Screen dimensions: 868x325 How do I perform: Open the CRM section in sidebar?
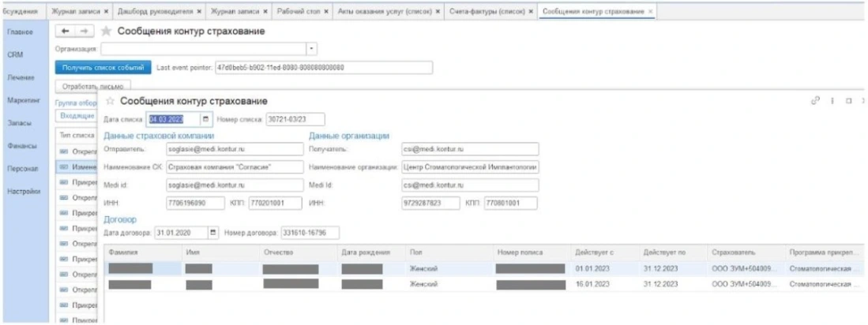14,54
